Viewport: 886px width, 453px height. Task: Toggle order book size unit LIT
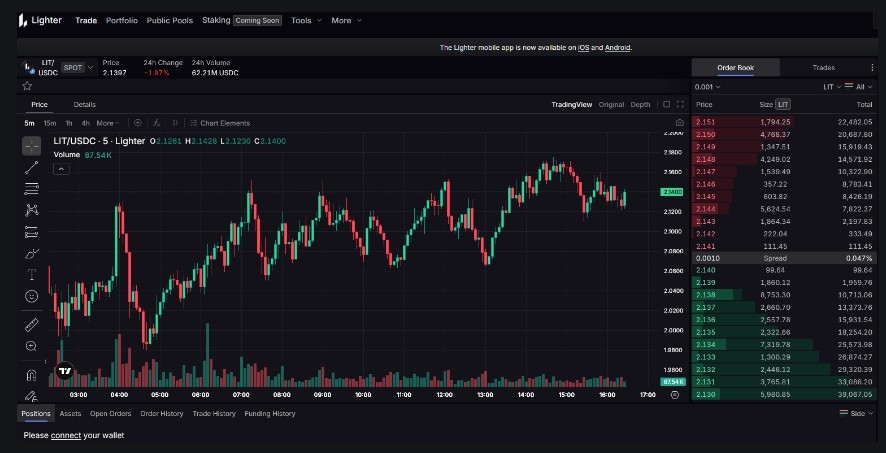click(783, 104)
